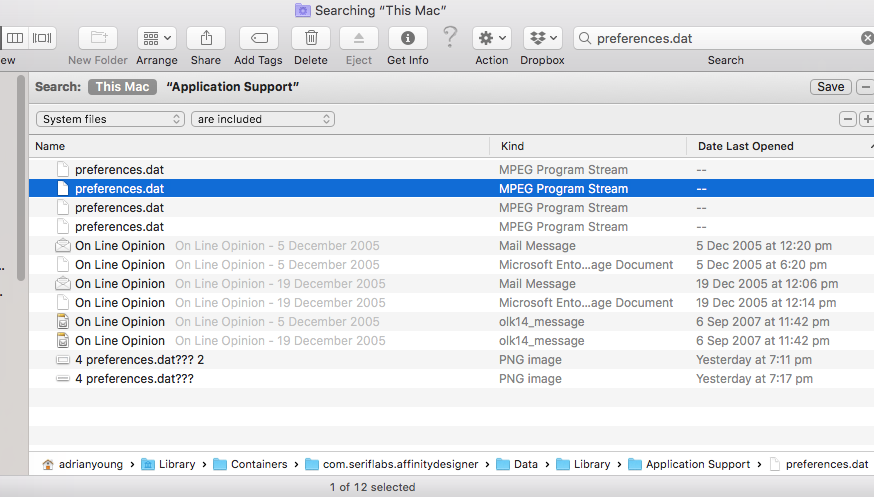The image size is (874, 497).
Task: Sort by the Kind column header
Action: (x=512, y=146)
